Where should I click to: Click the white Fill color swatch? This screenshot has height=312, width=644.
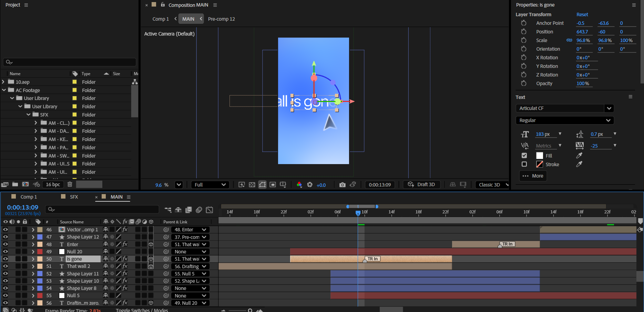tap(539, 156)
